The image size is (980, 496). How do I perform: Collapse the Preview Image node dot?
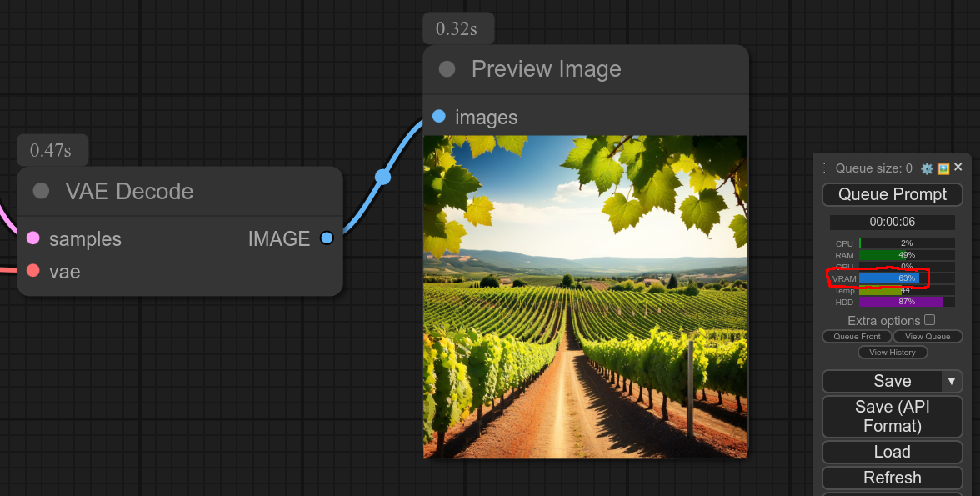[x=447, y=69]
